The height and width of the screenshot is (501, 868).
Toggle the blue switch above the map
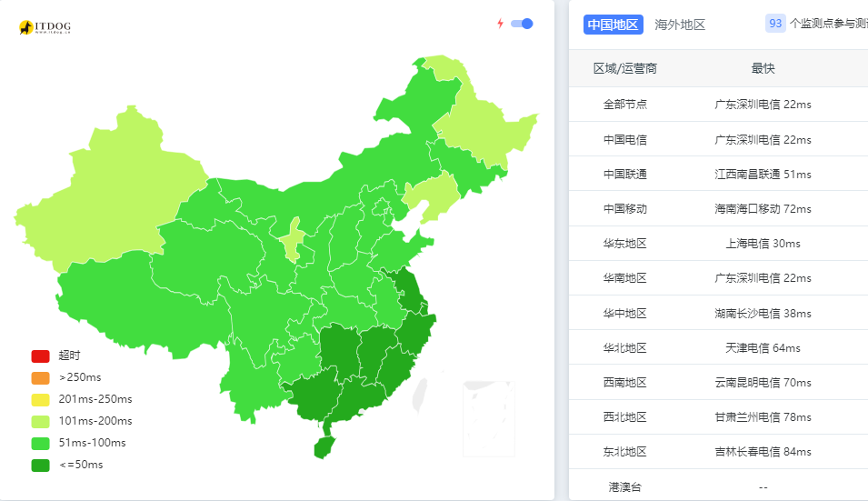tap(522, 24)
